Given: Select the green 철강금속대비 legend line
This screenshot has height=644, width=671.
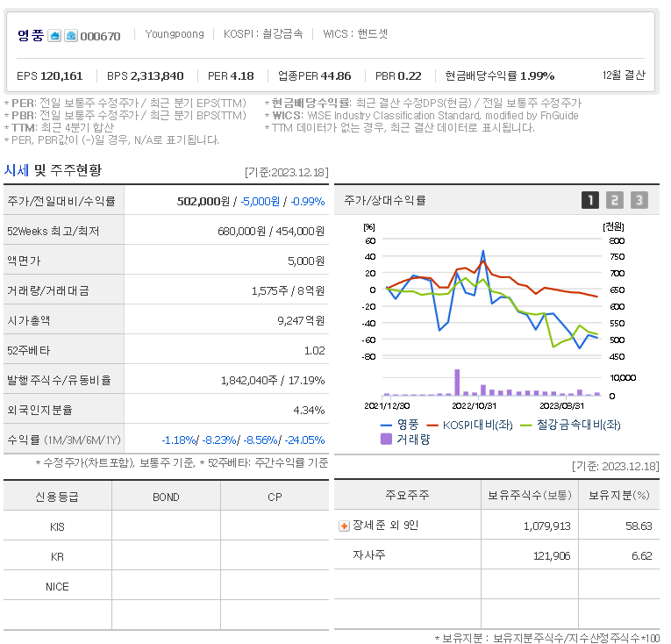Looking at the screenshot, I should click(x=526, y=426).
